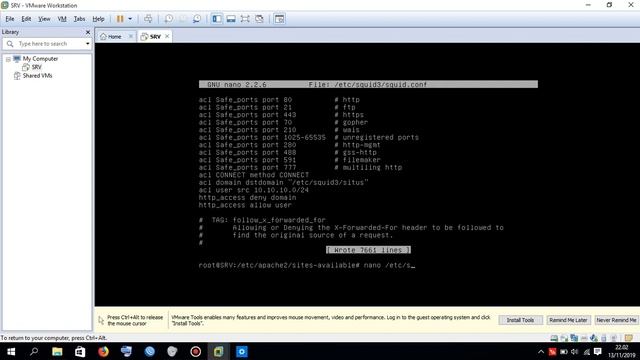Show hidden system tray icons

point(541,352)
